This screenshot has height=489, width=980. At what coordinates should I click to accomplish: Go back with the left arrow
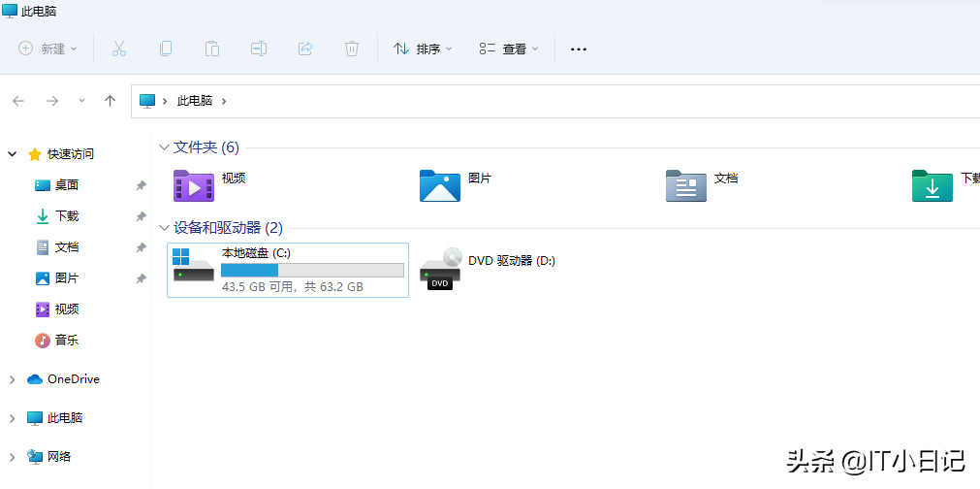pos(18,101)
